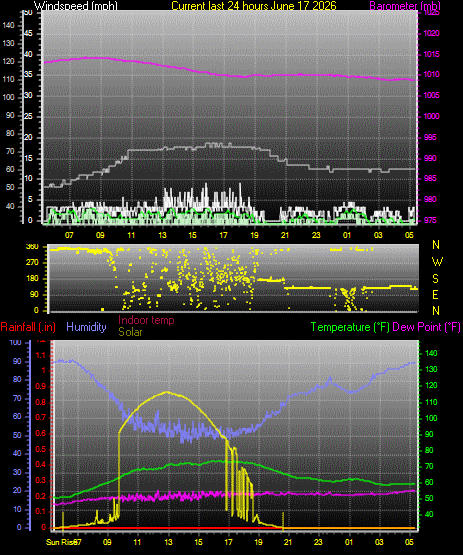The width and height of the screenshot is (463, 555).
Task: Click the '0.5' rainfall axis value
Action: (x=41, y=449)
